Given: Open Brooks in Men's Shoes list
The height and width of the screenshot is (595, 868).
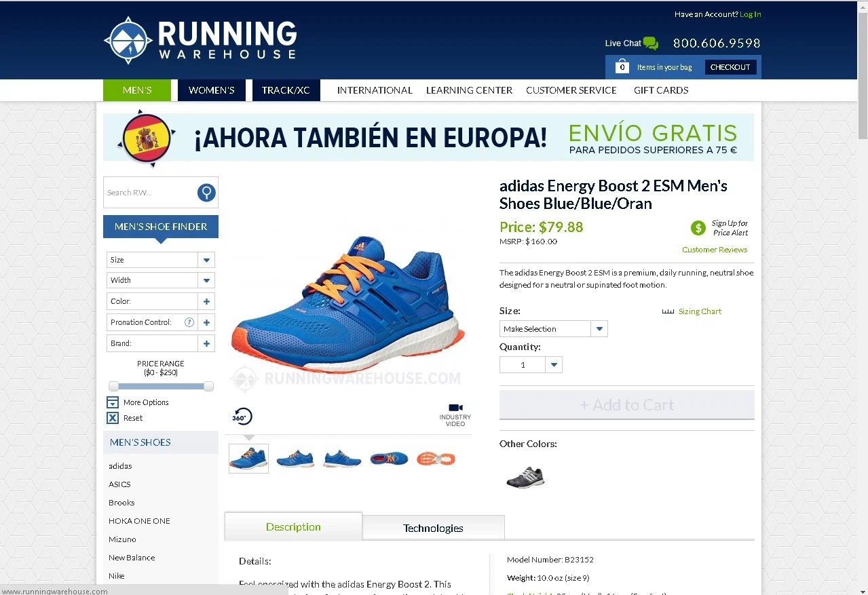Looking at the screenshot, I should [121, 503].
